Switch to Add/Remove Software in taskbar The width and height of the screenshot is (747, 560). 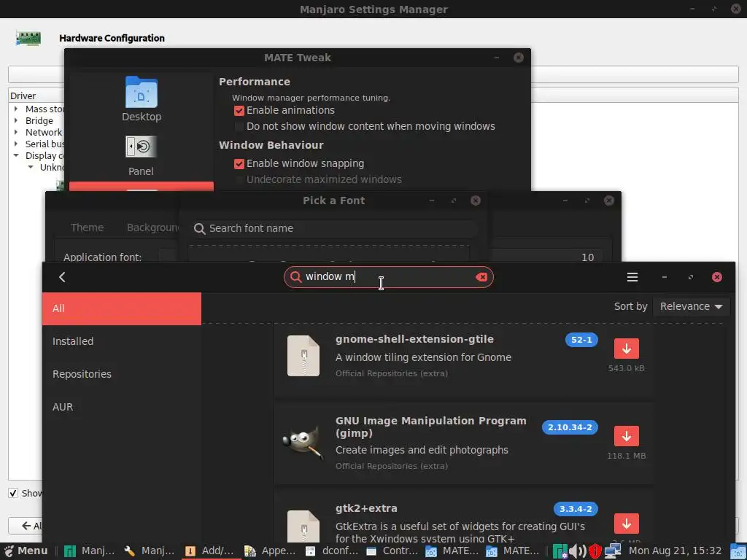tap(211, 551)
